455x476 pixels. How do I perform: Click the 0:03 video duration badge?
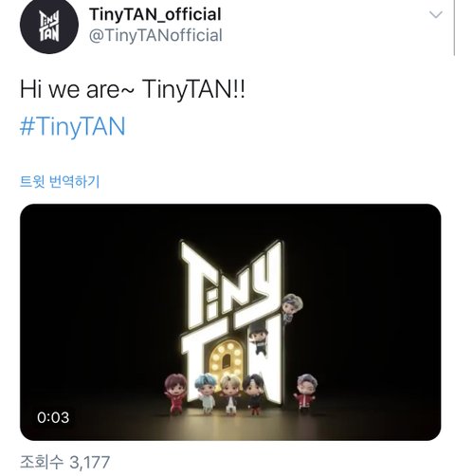(x=53, y=417)
